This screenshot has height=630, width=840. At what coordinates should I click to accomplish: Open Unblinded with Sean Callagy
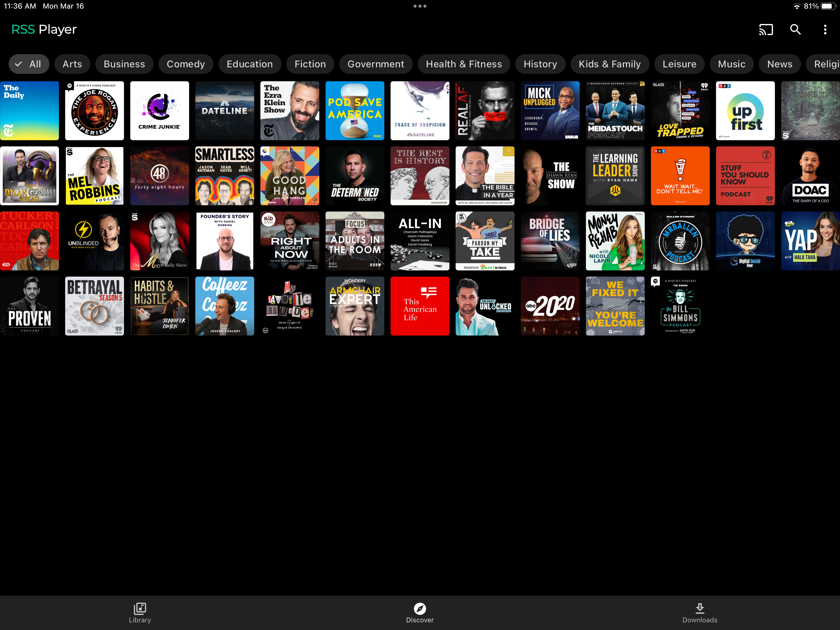pyautogui.click(x=95, y=241)
